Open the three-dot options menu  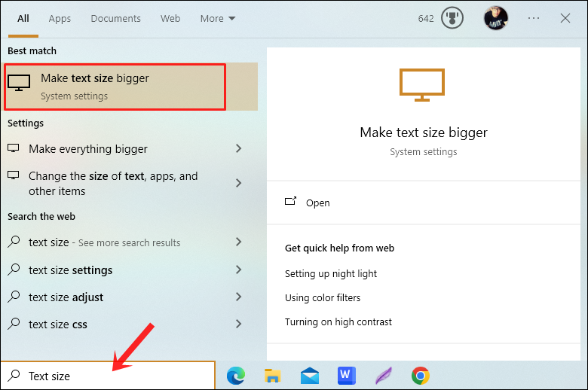533,18
